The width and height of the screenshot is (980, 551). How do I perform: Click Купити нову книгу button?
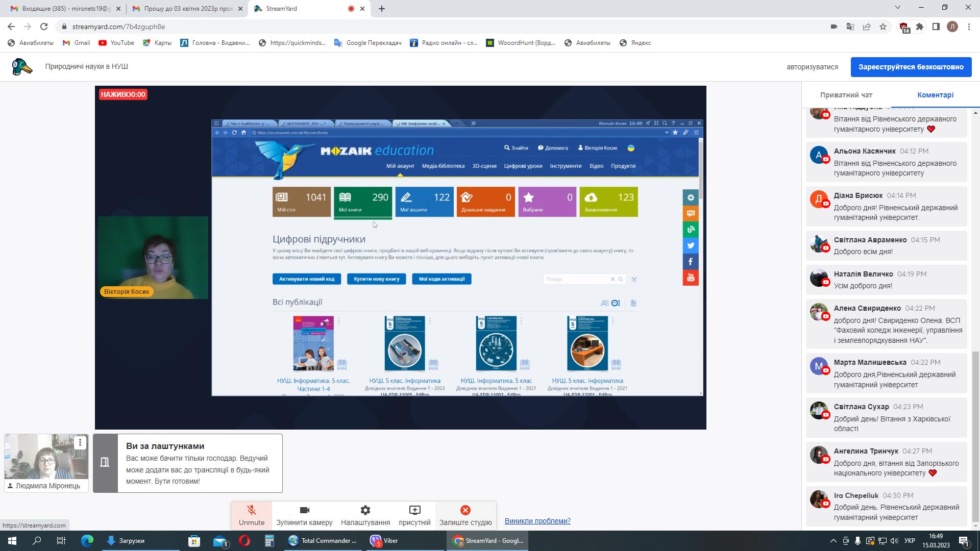[377, 279]
